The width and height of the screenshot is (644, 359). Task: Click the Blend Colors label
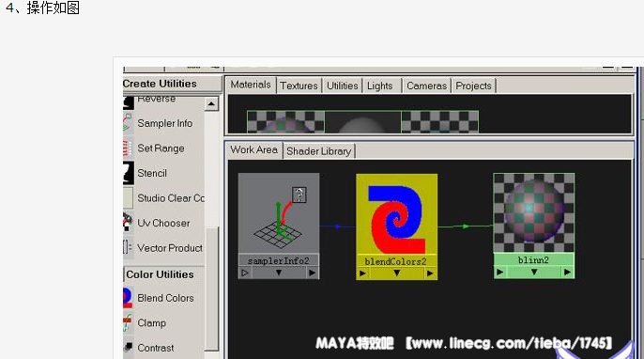[x=165, y=298]
